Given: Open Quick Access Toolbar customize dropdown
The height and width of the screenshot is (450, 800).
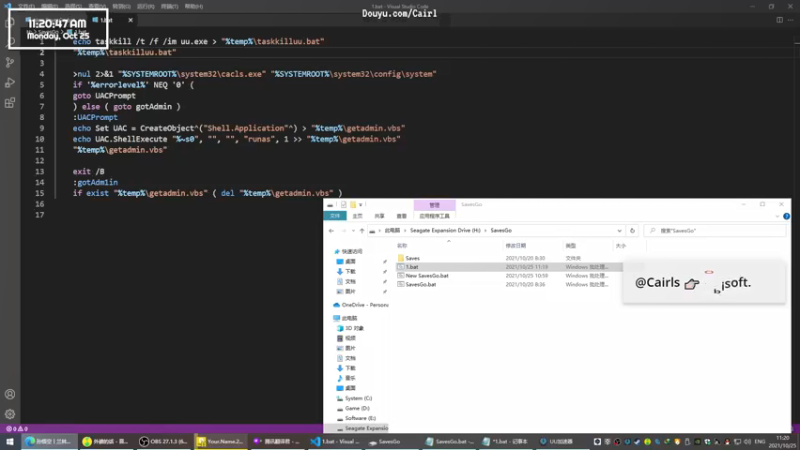Looking at the screenshot, I should point(361,205).
